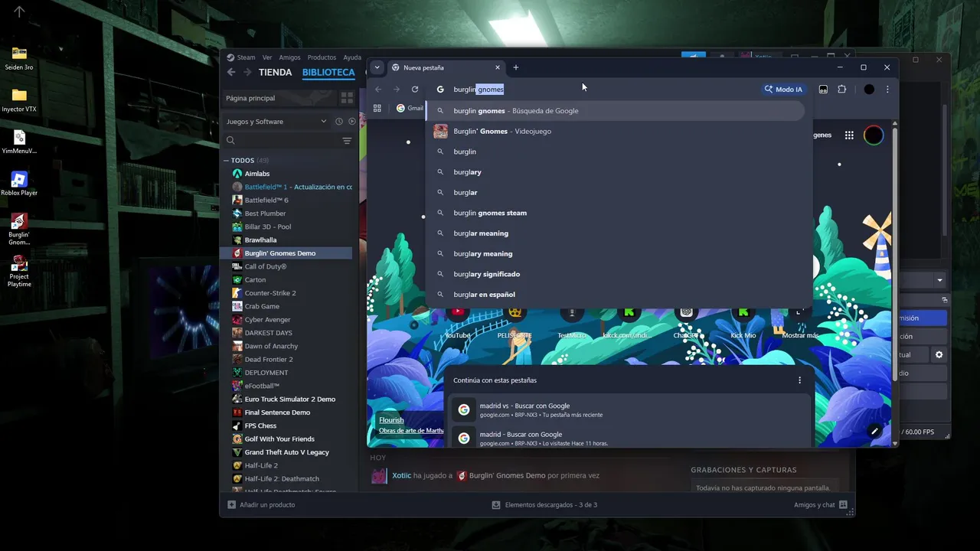Open Kick Mio shortcut tile

[x=743, y=321]
